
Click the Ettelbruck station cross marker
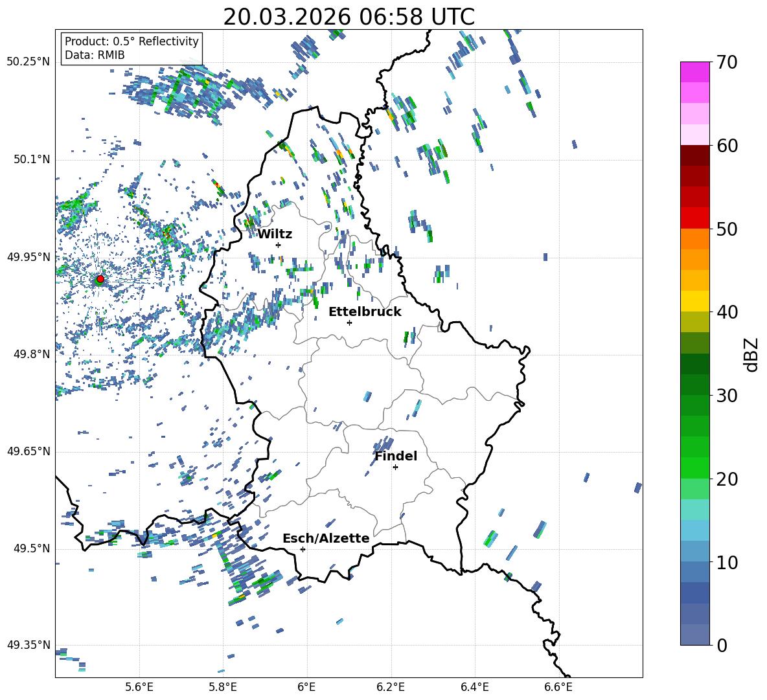coord(349,322)
